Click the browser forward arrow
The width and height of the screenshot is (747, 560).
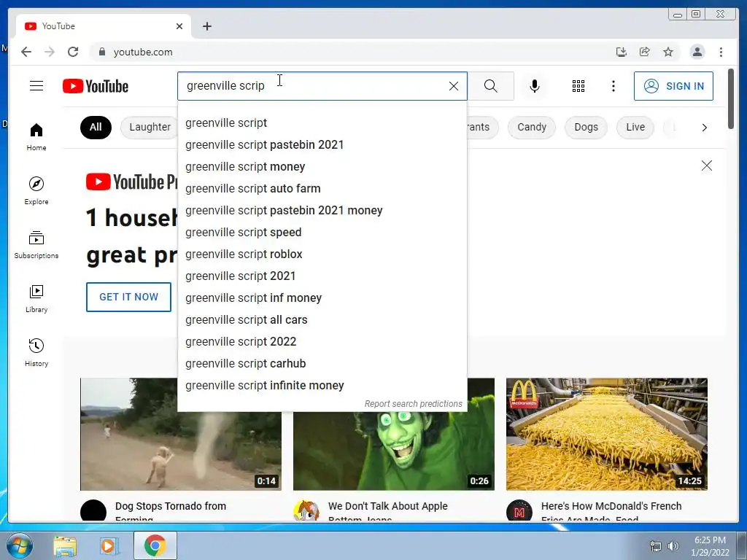coord(50,52)
